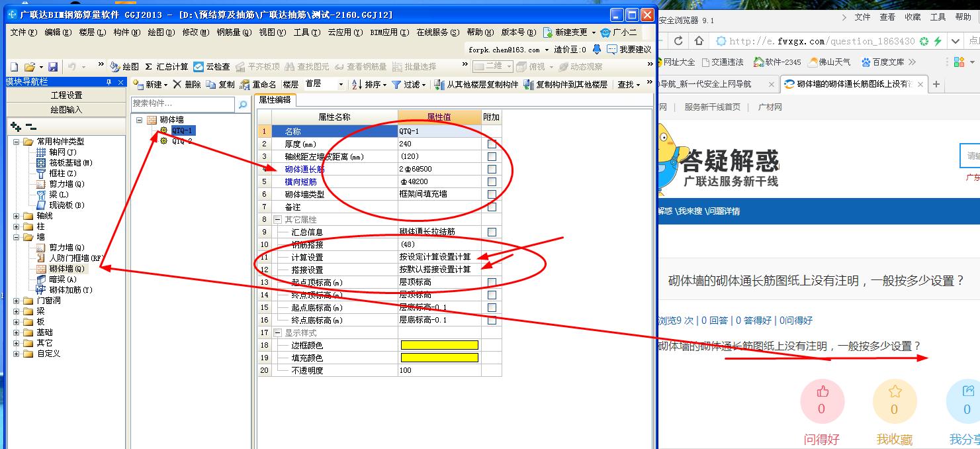The height and width of the screenshot is (449, 980).
Task: Click 绘图输入 navigation button
Action: [x=66, y=109]
